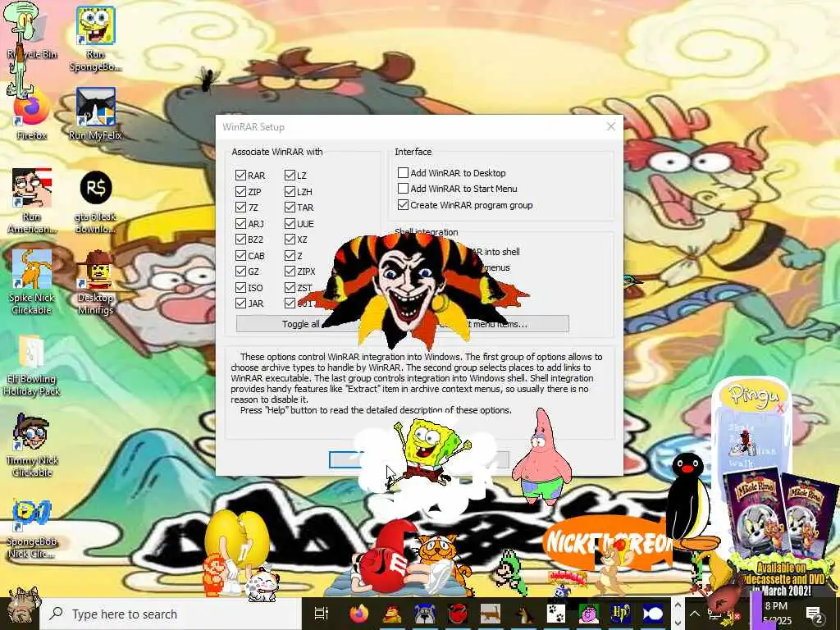Open the Recycle Bin desktop icon

click(31, 32)
